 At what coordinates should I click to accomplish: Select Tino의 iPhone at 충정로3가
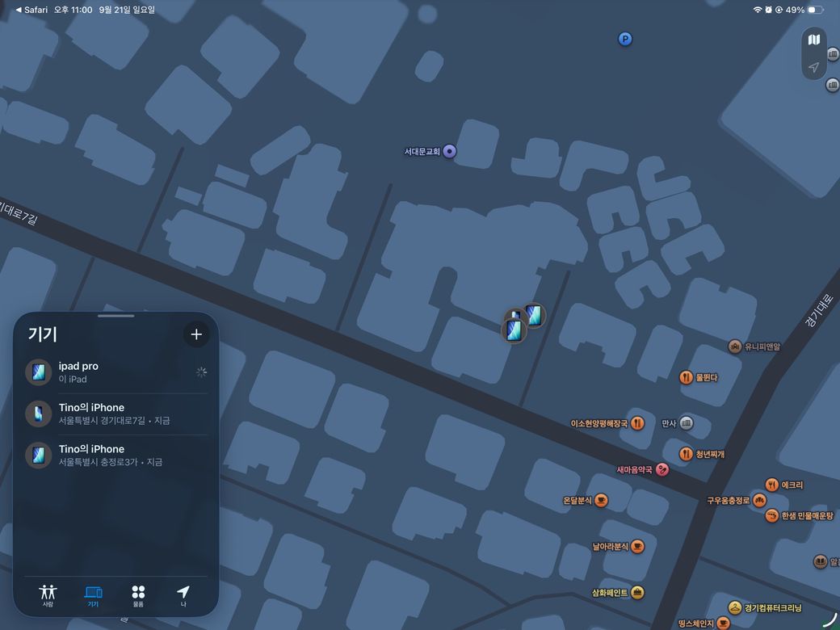tap(115, 455)
